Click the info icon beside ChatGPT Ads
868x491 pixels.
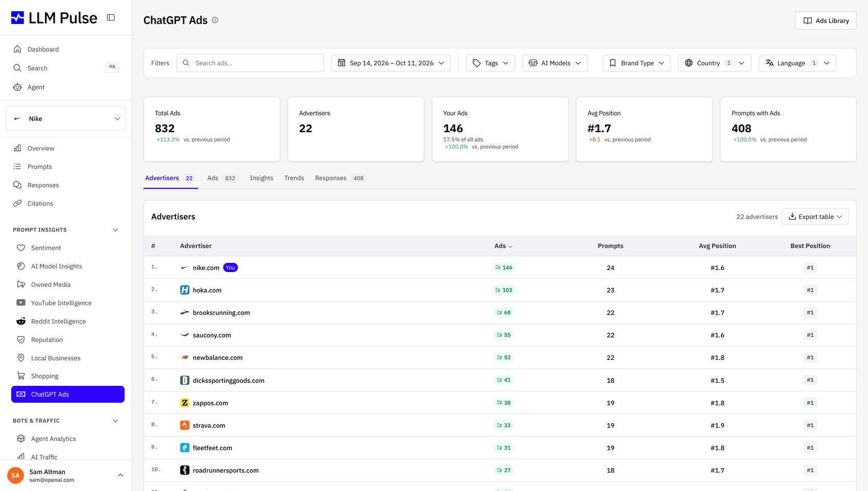[215, 20]
